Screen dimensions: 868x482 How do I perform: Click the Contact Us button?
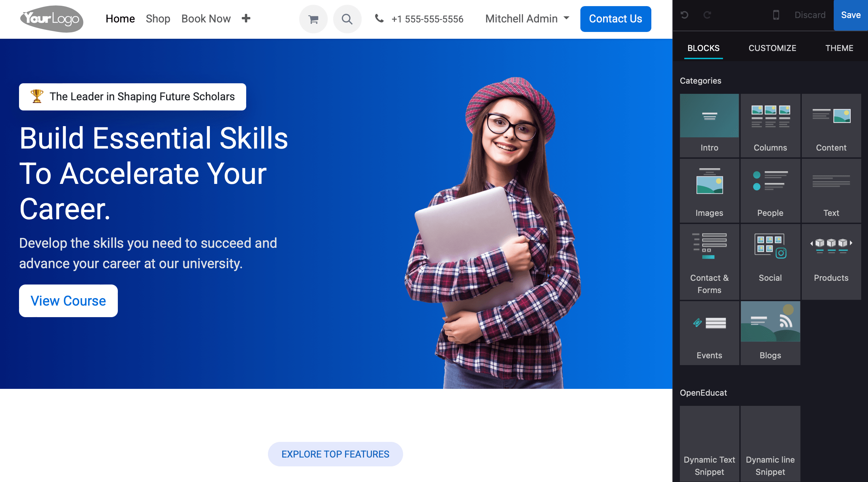point(616,19)
